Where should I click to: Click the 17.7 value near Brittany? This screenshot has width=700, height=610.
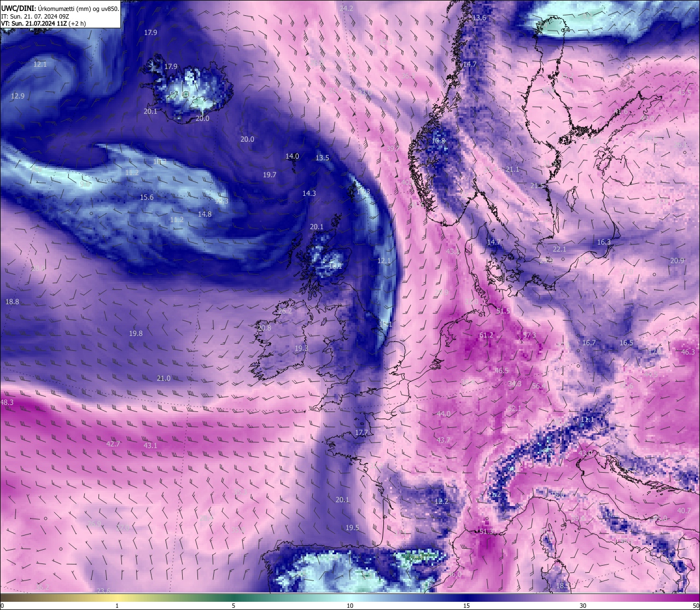pos(361,433)
